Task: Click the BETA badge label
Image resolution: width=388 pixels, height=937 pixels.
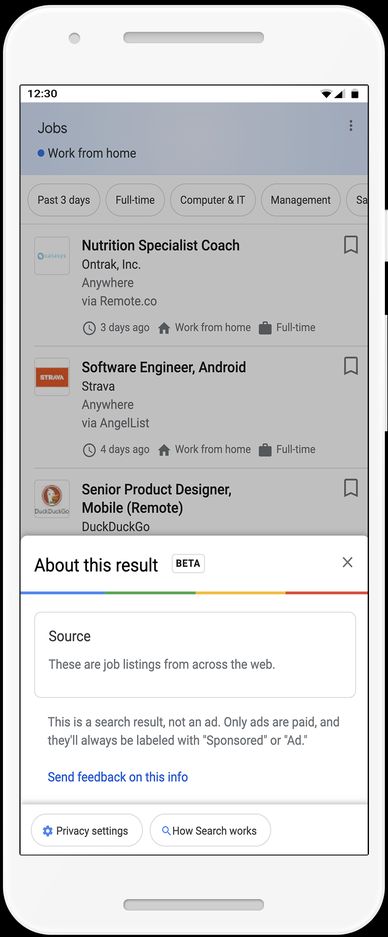Action: [188, 564]
